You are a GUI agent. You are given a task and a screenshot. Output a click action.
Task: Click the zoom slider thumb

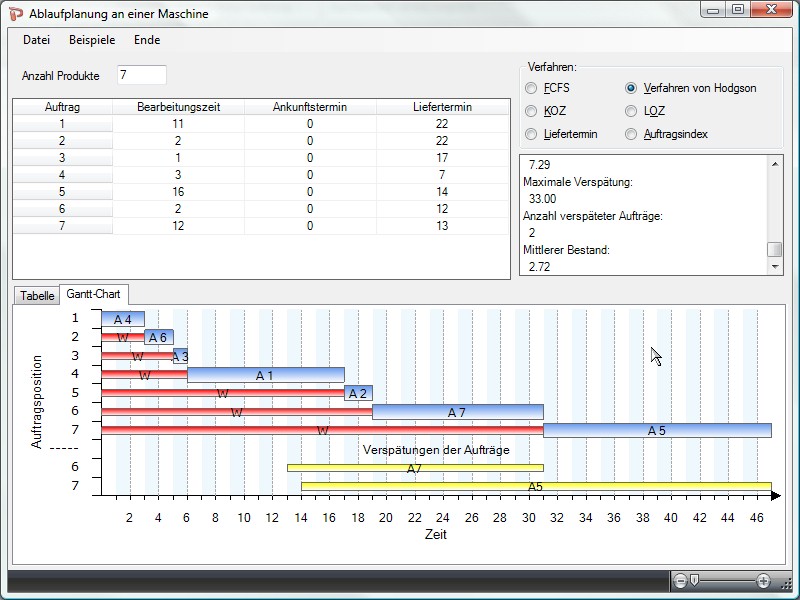[x=694, y=581]
